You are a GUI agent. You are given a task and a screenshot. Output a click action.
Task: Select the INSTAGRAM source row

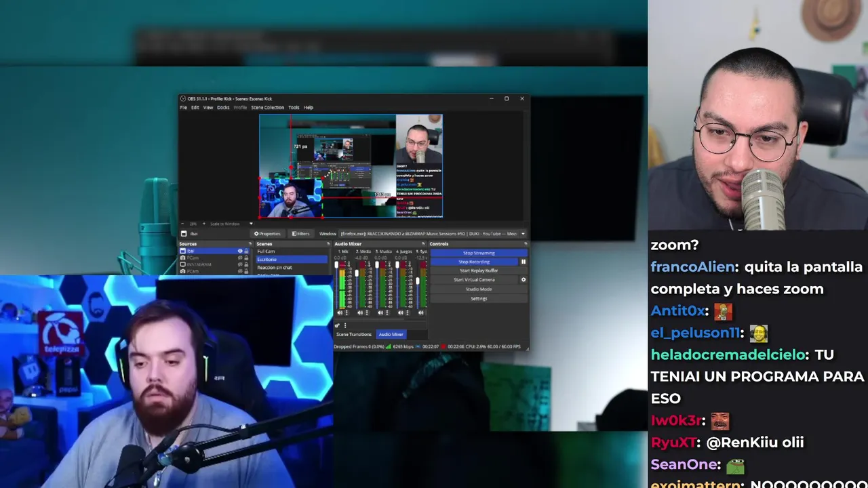tap(214, 264)
